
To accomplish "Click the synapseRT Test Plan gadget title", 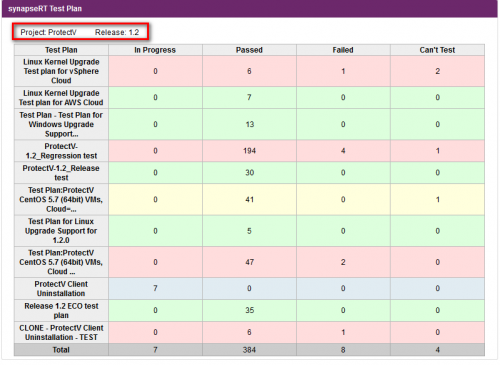I will click(45, 9).
